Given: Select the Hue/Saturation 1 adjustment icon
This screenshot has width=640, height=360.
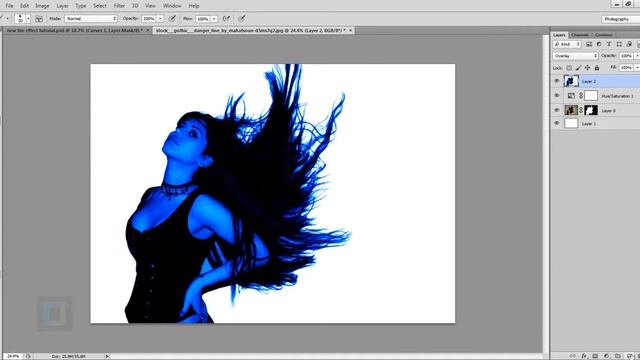Looking at the screenshot, I should point(571,96).
